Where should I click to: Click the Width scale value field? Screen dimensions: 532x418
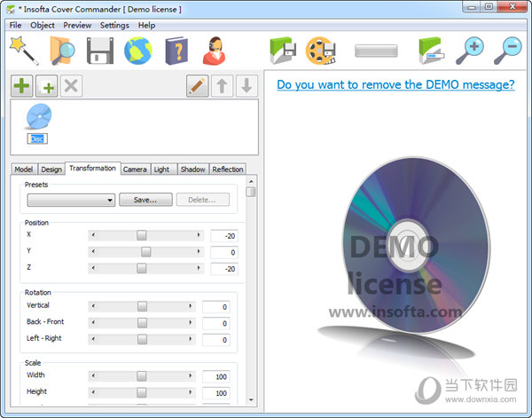click(216, 376)
